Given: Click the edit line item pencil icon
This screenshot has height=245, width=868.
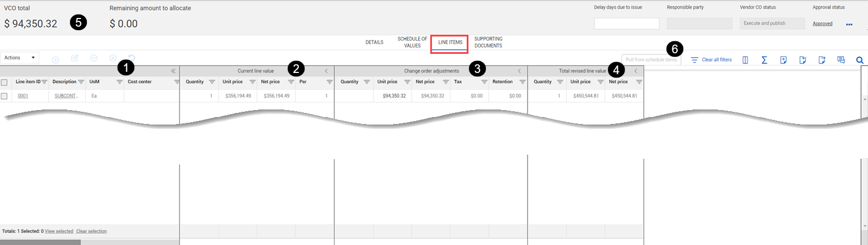Looking at the screenshot, I should click(75, 58).
